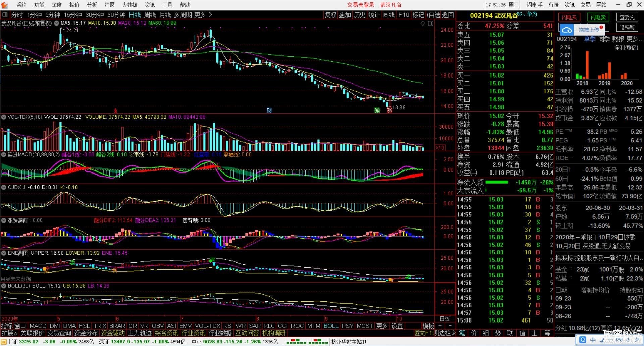Zoom in chart with + button
The image size is (644, 346).
[440, 326]
